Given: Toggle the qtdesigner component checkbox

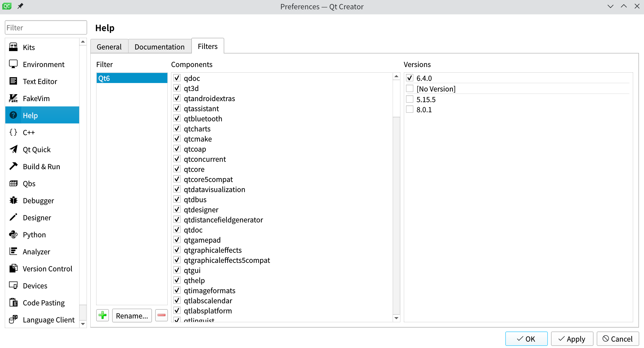Looking at the screenshot, I should coord(177,209).
